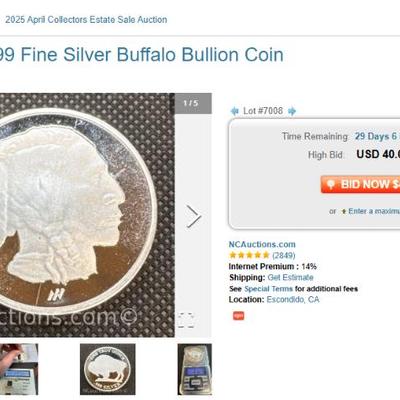Open the Escondido, CA location link

coord(293,299)
